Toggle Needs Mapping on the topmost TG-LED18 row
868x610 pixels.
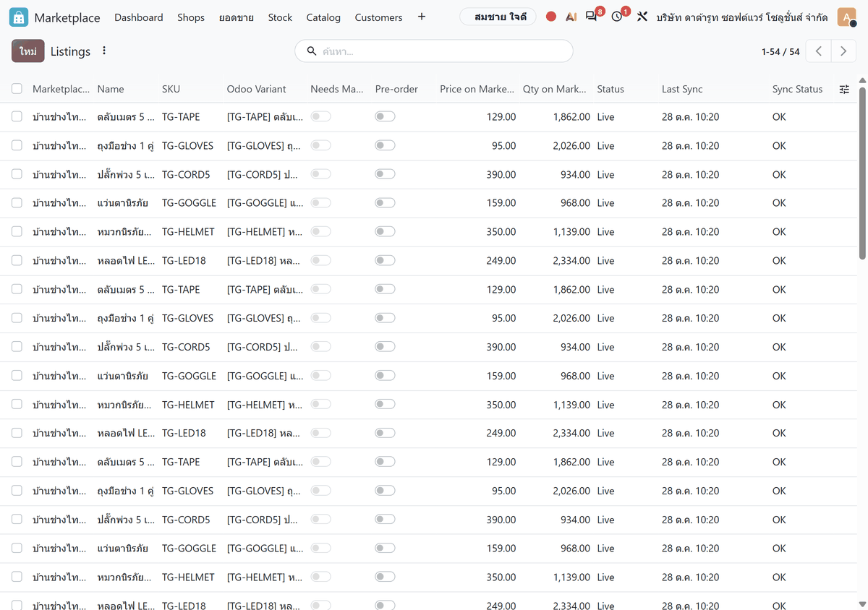click(320, 260)
